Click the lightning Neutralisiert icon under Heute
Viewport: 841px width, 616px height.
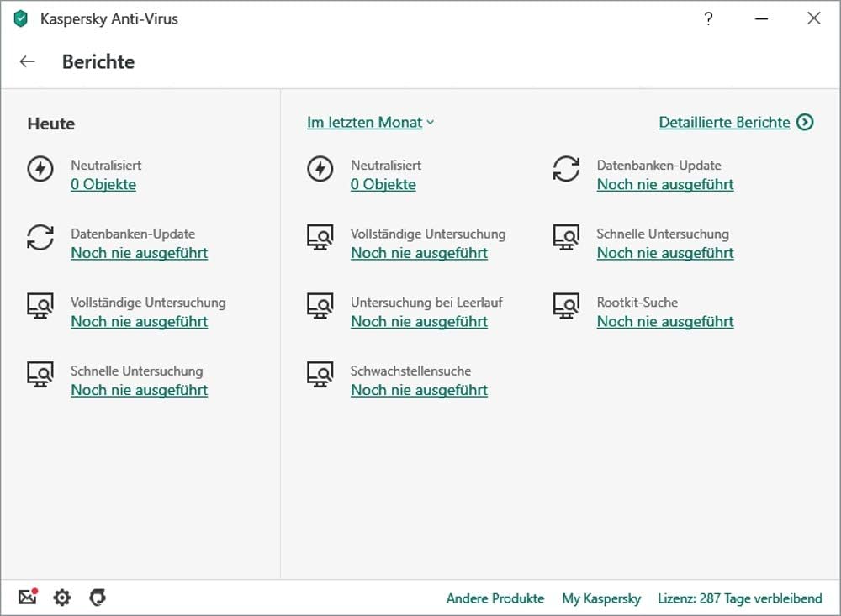pyautogui.click(x=40, y=169)
